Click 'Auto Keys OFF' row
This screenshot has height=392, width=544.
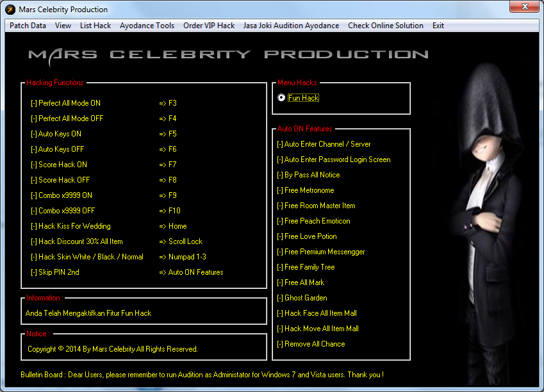[57, 149]
